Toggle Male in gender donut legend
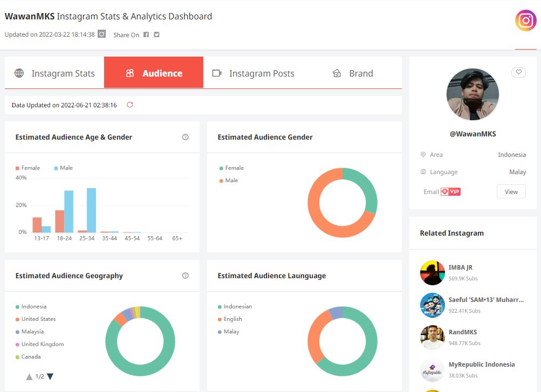541x392 pixels. point(228,180)
